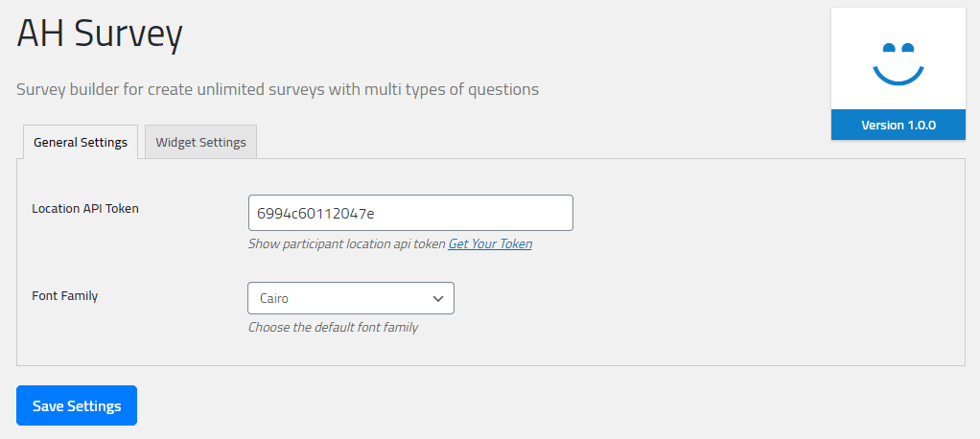980x439 pixels.
Task: Click the Font Family label
Action: coord(65,295)
